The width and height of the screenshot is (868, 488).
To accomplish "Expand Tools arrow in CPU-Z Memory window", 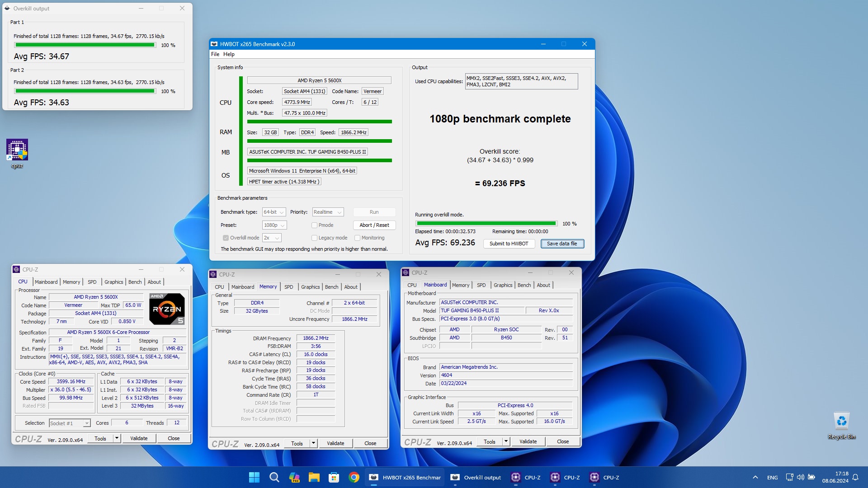I will (313, 443).
